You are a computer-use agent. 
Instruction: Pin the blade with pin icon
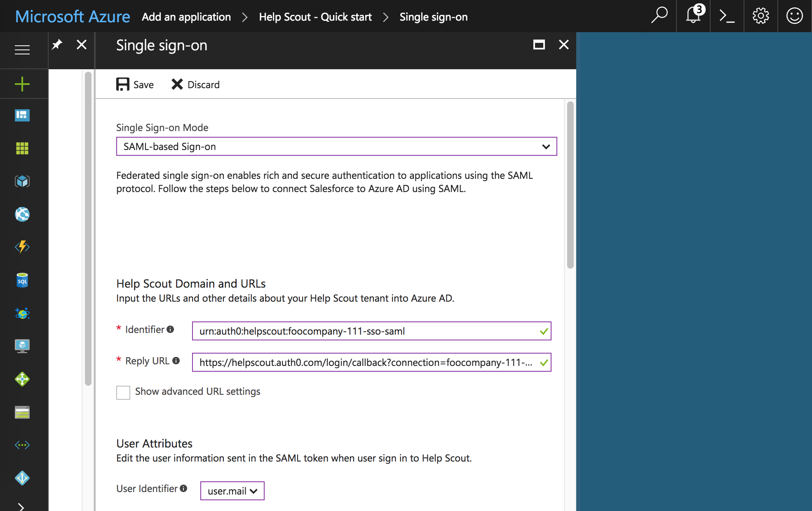(57, 45)
